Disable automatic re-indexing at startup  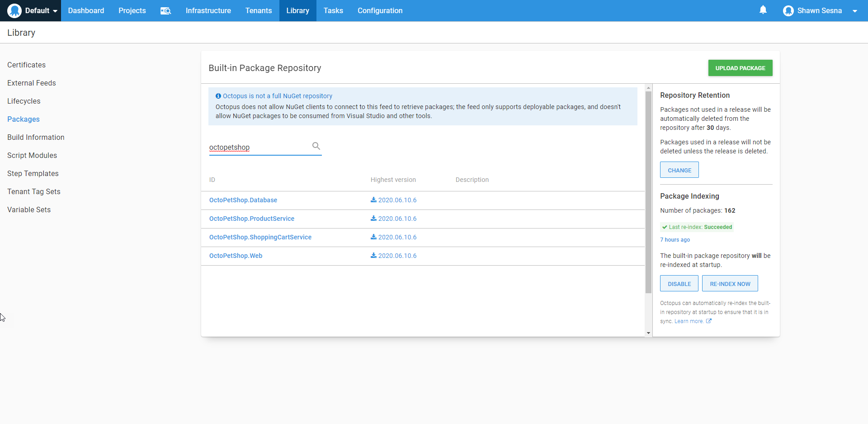(x=679, y=284)
